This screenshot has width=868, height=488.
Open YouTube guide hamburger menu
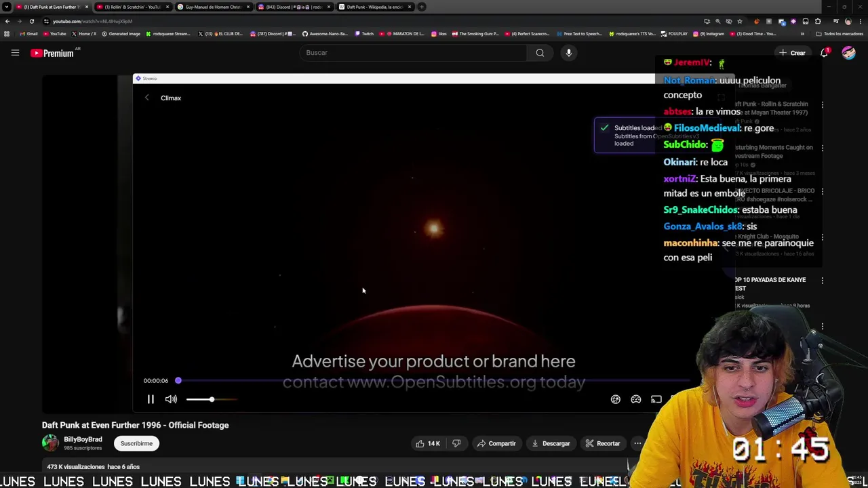15,52
